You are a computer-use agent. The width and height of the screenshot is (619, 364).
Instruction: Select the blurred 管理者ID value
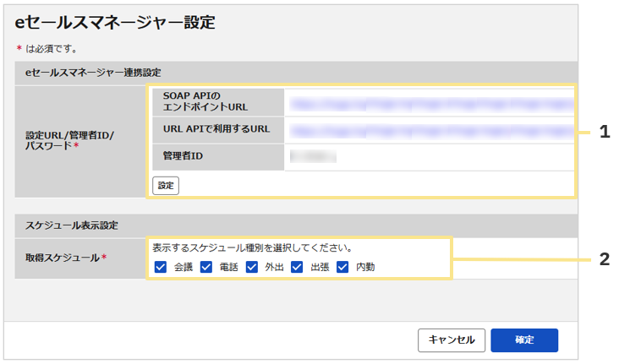[313, 156]
